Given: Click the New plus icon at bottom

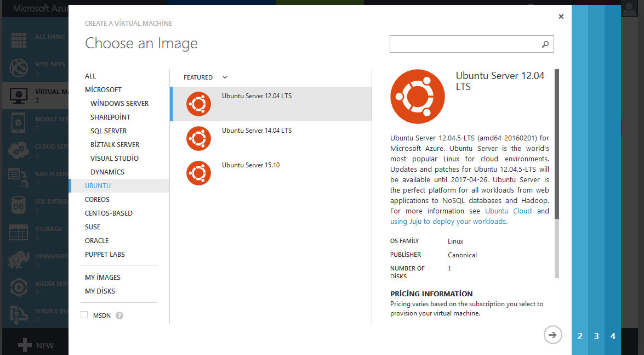Looking at the screenshot, I should (x=25, y=345).
